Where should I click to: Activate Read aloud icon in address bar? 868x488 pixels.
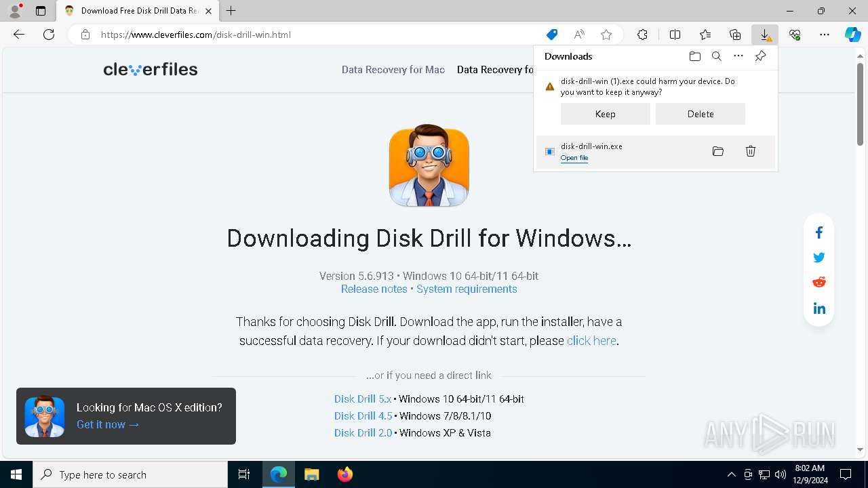(579, 35)
